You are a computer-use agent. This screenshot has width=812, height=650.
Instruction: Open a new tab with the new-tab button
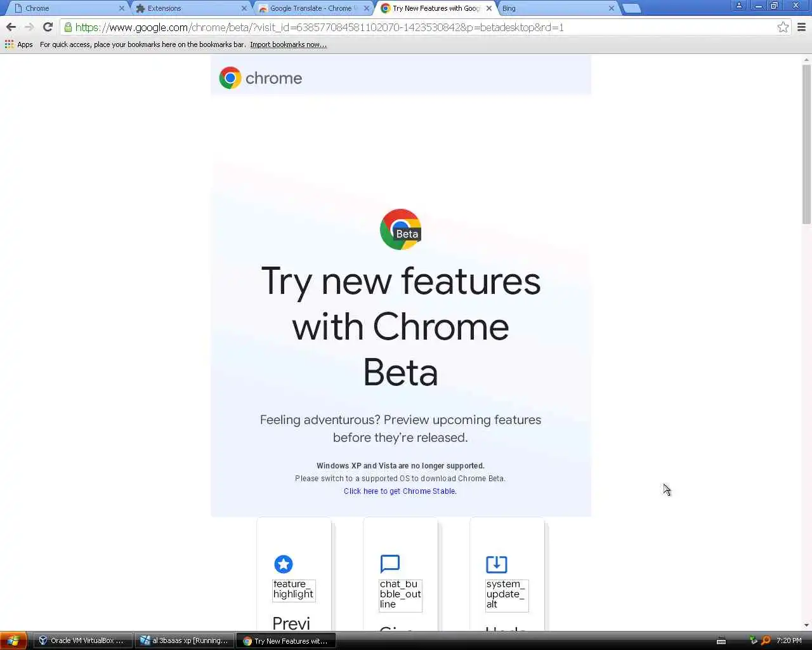(x=631, y=8)
